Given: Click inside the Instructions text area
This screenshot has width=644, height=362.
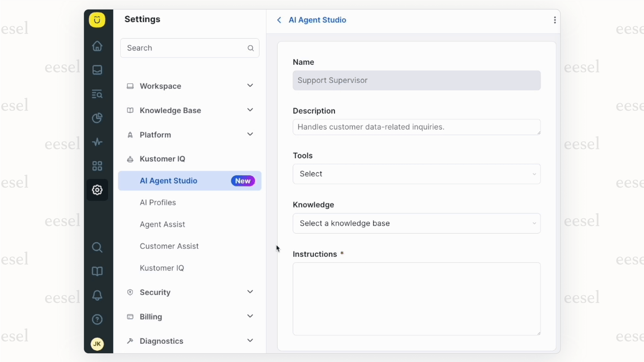Looking at the screenshot, I should pos(416,299).
